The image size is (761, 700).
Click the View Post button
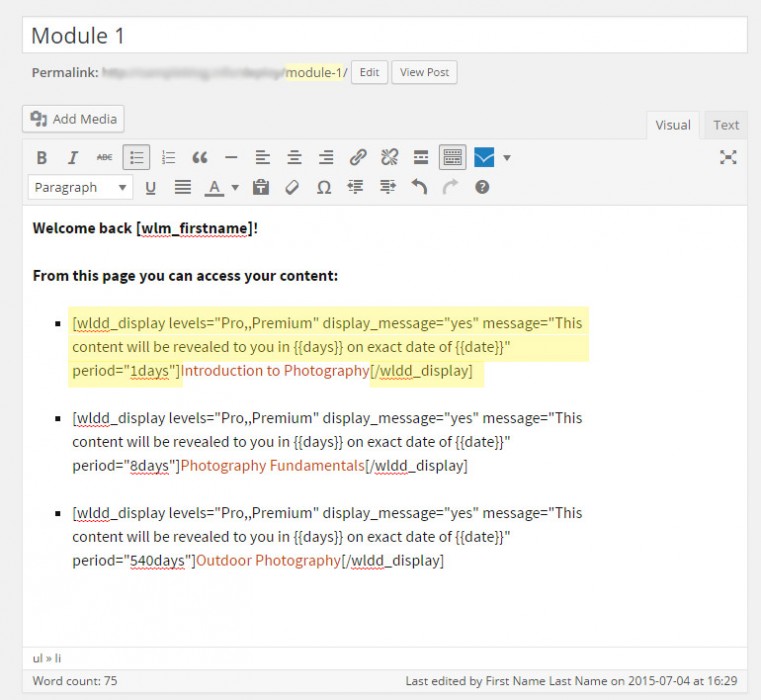425,72
